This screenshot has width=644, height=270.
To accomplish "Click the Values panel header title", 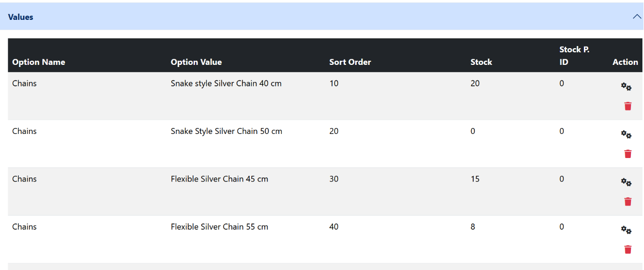I will click(x=21, y=17).
